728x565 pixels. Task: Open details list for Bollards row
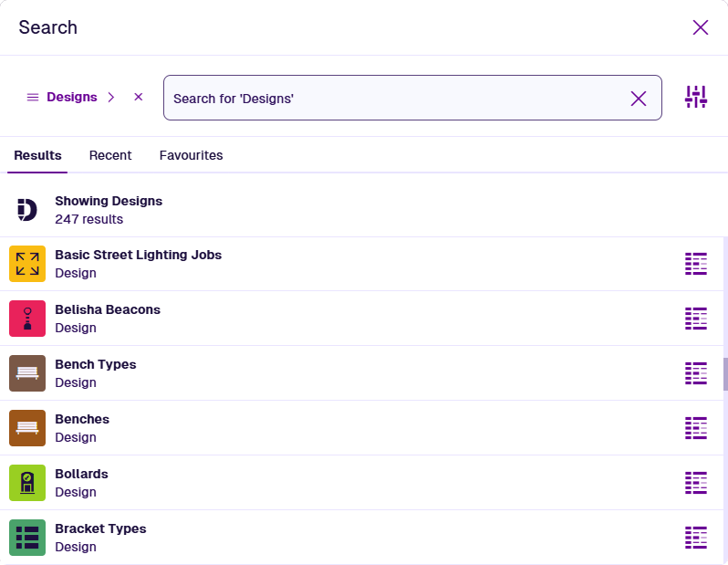pyautogui.click(x=696, y=483)
